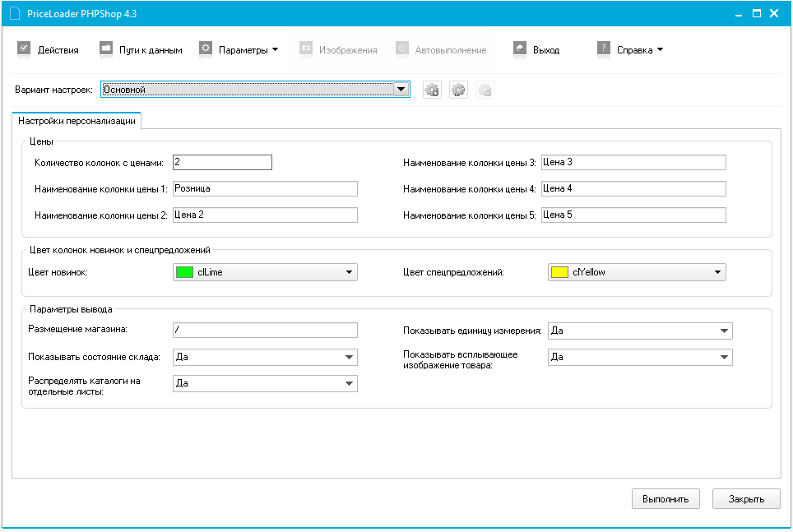This screenshot has height=532, width=793.
Task: Focus the Количество колонок с ценами field
Action: pyautogui.click(x=223, y=162)
